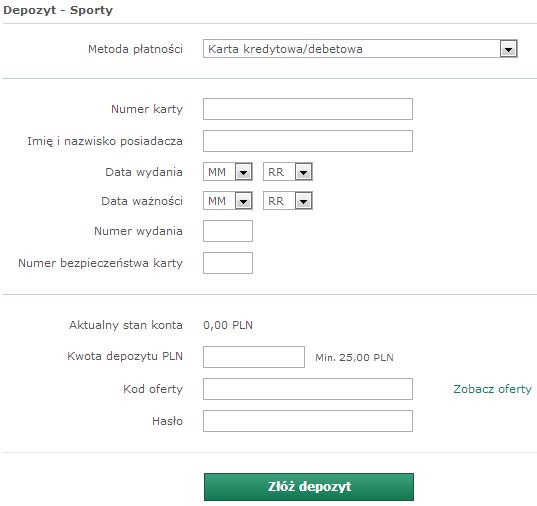Select the 0,00 PLN balance text
This screenshot has height=506, width=537.
click(x=228, y=325)
